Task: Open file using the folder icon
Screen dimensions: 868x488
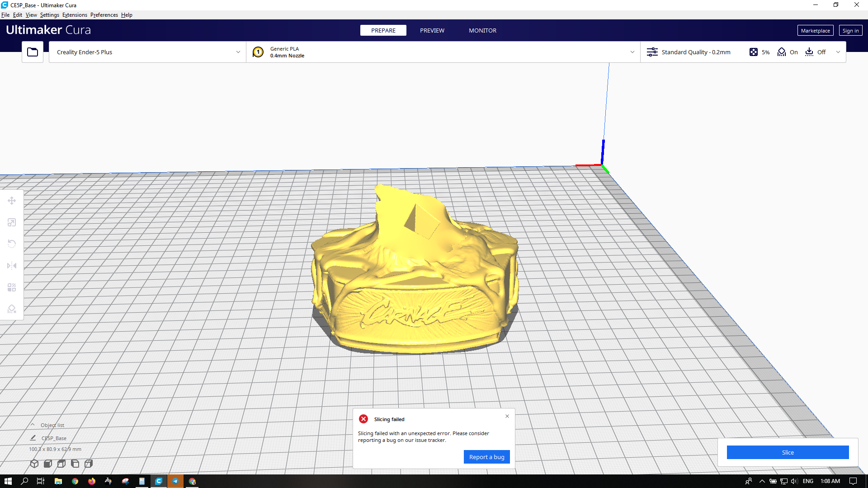Action: 33,52
